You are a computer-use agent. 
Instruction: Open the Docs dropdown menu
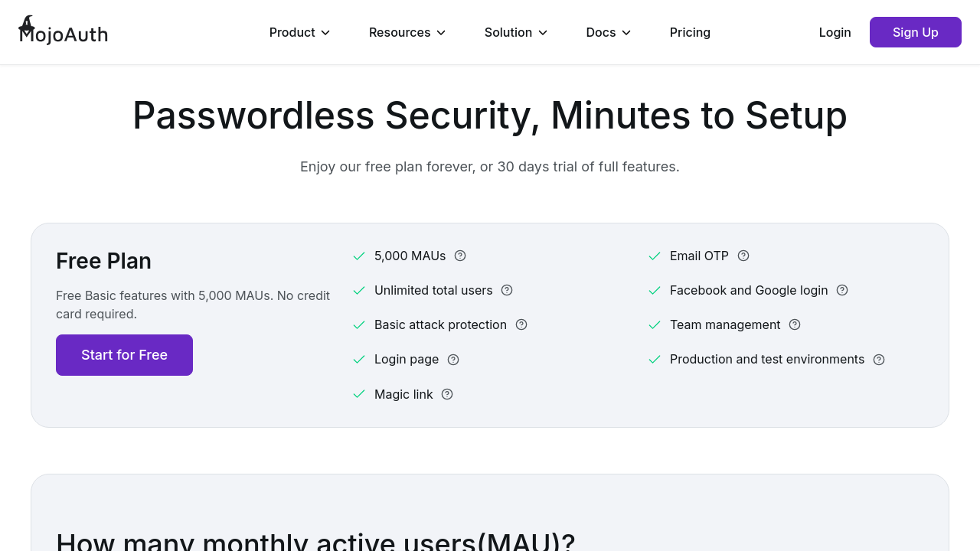[608, 32]
